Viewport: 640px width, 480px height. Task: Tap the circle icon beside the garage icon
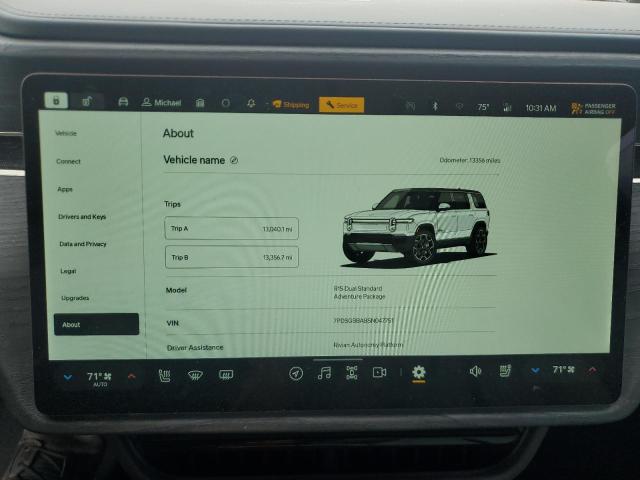click(226, 103)
